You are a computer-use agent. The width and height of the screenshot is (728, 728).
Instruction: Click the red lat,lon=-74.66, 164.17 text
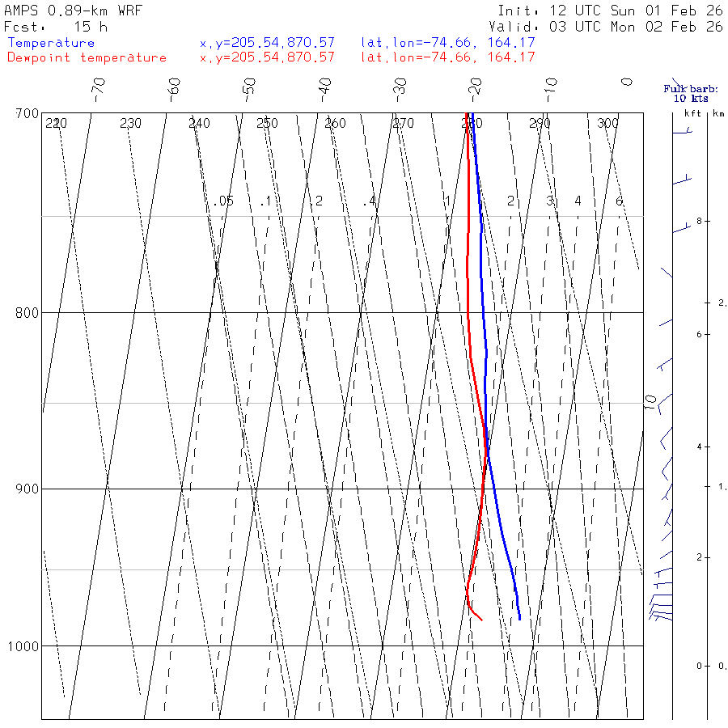click(448, 57)
